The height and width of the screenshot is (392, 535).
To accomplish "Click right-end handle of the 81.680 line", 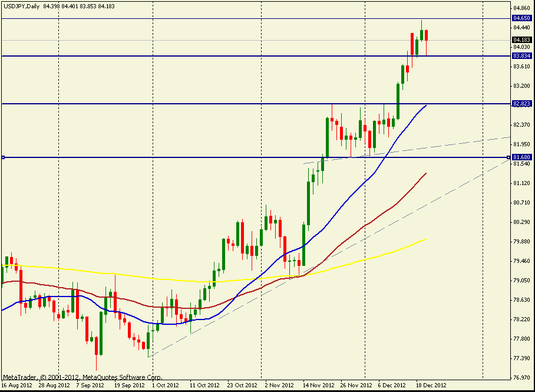I will click(508, 157).
